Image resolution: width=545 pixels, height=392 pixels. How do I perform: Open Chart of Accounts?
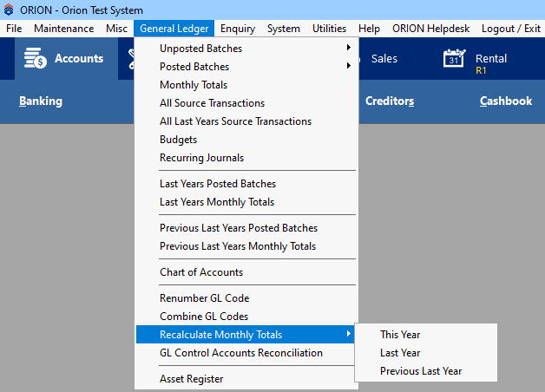coord(246,271)
